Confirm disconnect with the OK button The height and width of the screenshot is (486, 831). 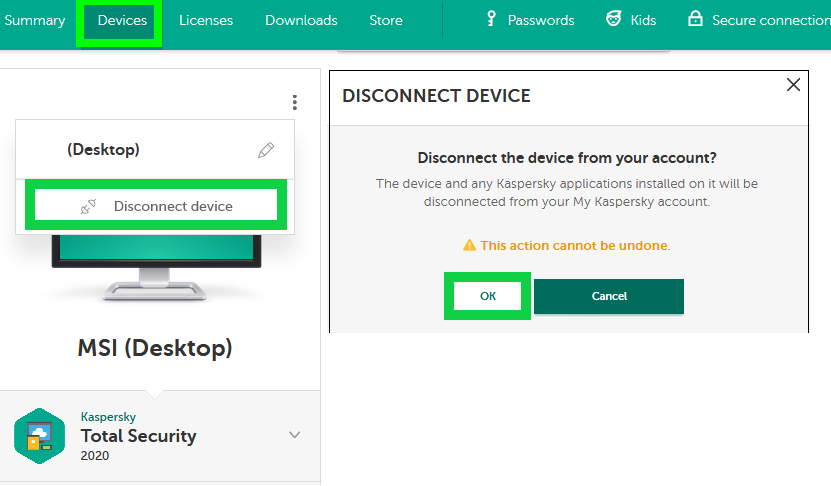[487, 296]
